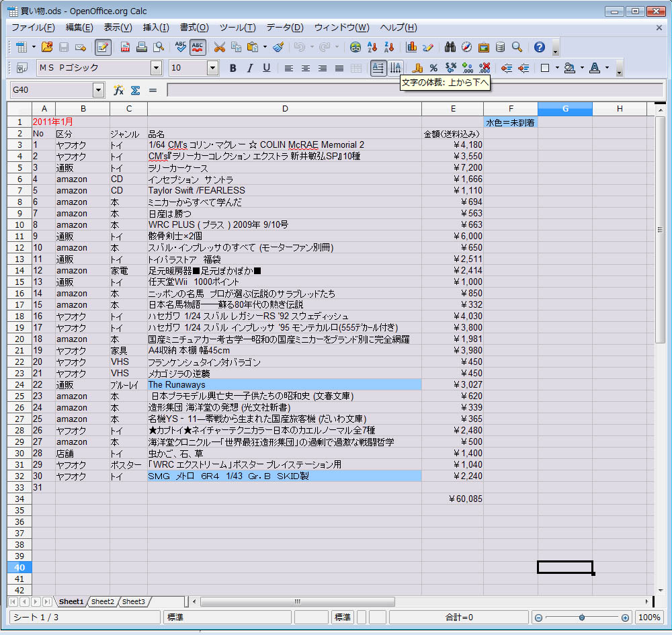Run the spelling check (ABC checkmark)
The height and width of the screenshot is (635, 672).
(x=181, y=47)
